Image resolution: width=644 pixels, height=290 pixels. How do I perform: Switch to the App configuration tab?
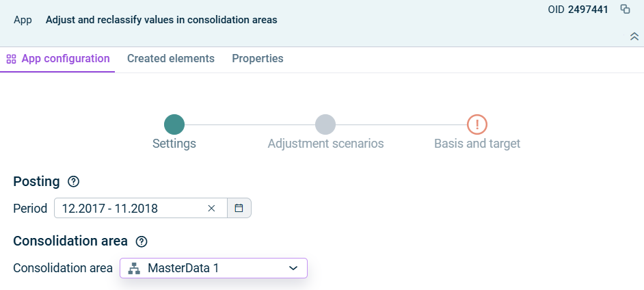(58, 59)
